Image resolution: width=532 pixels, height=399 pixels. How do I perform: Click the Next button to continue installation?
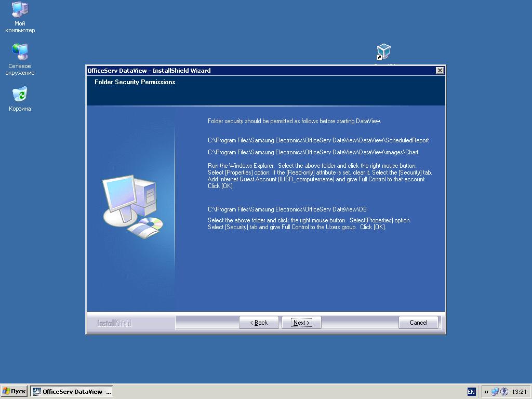pyautogui.click(x=301, y=323)
